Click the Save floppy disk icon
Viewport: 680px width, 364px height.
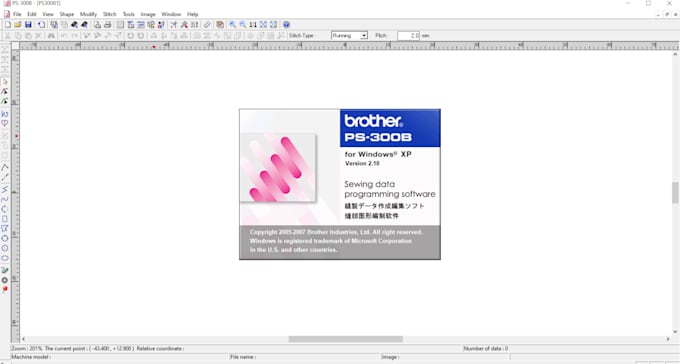pos(28,25)
